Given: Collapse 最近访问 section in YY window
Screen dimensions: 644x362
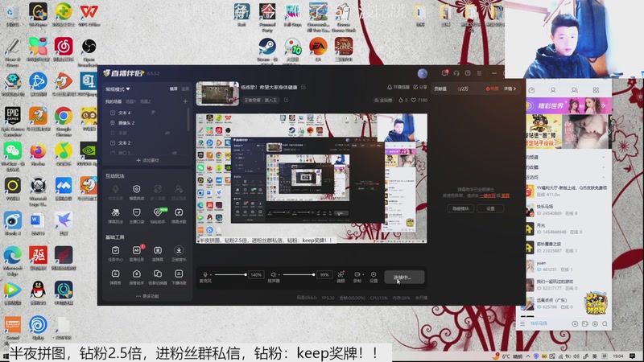Looking at the screenshot, I should pos(603,177).
